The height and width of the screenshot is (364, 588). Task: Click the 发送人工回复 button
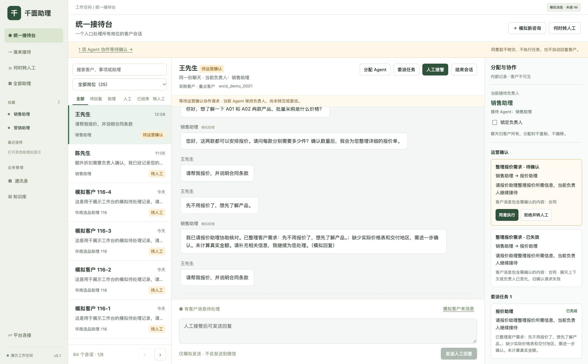point(459,354)
